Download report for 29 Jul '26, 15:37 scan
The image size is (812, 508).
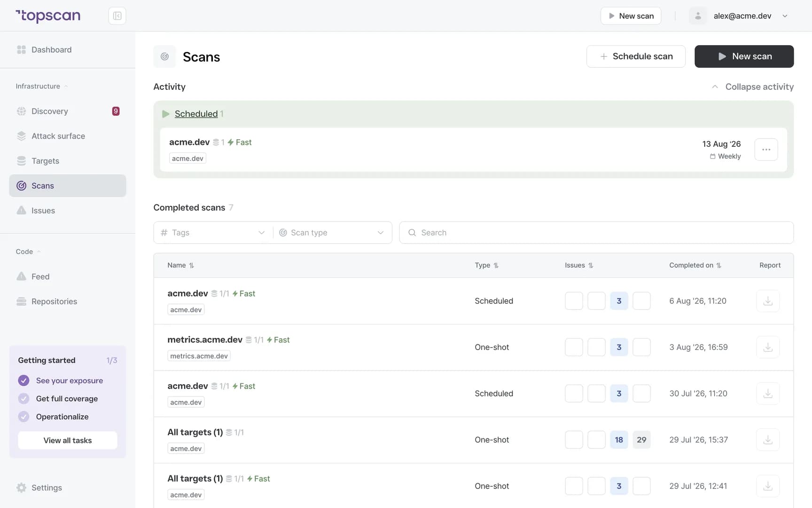[x=768, y=440]
